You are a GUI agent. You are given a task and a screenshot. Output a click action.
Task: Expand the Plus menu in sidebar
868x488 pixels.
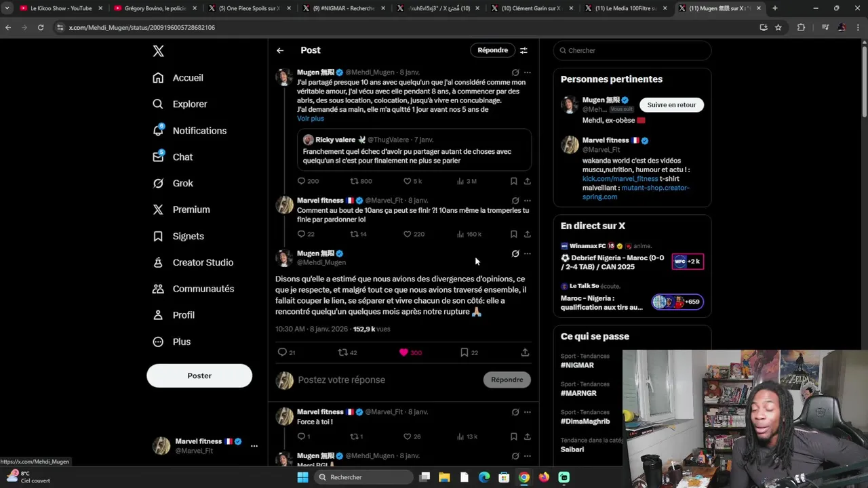(x=172, y=342)
